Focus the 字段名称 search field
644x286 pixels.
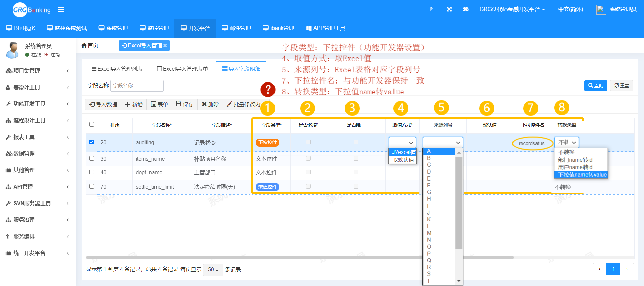tap(137, 86)
